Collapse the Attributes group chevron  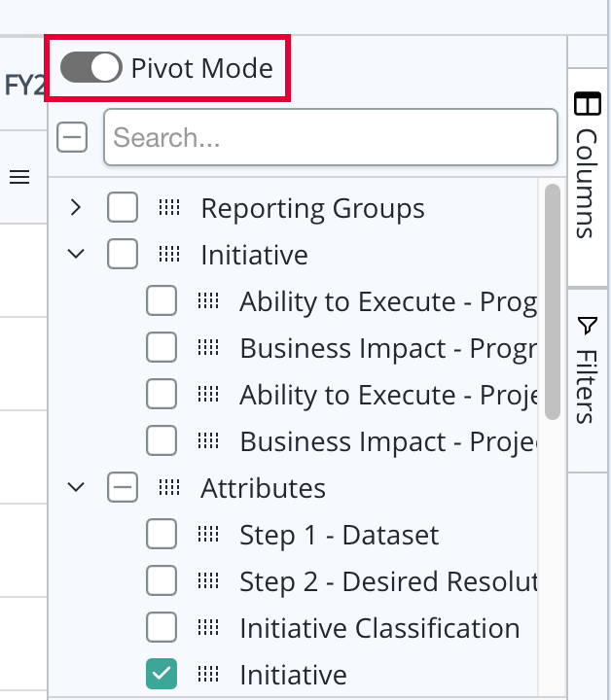click(x=76, y=487)
